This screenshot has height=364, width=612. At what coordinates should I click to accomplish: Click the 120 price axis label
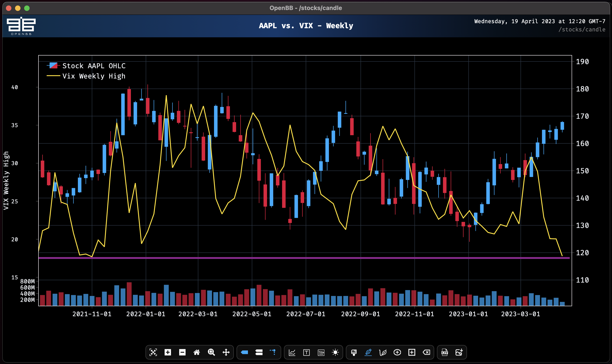(x=582, y=253)
